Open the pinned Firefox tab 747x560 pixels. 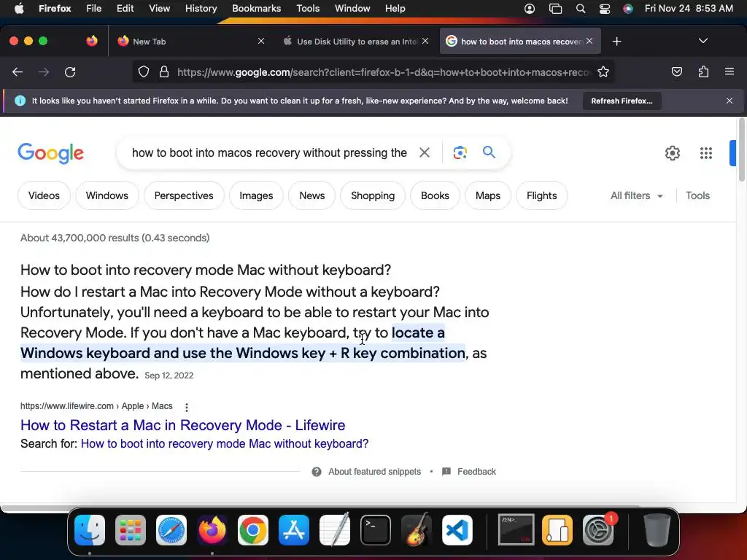(92, 41)
